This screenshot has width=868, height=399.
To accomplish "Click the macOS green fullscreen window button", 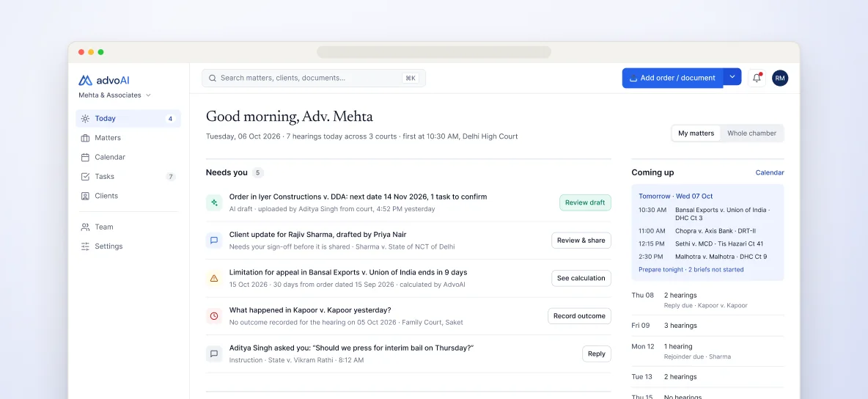I will coord(100,52).
